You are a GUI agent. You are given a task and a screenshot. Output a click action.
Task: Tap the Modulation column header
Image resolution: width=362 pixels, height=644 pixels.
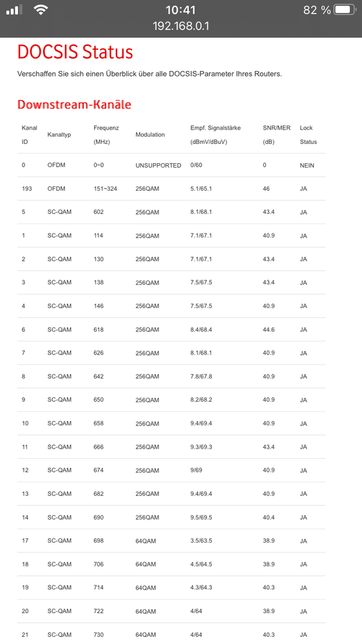[x=150, y=135]
